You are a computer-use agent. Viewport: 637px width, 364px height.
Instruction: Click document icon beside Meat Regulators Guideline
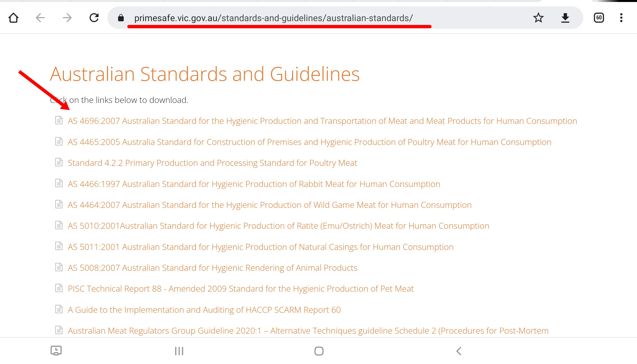pyautogui.click(x=59, y=330)
